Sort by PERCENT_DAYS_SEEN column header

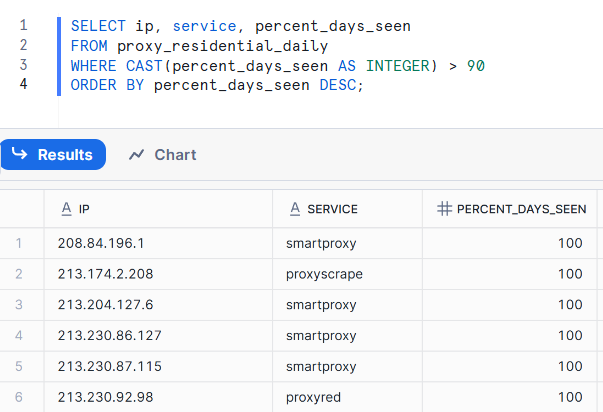pyautogui.click(x=512, y=209)
